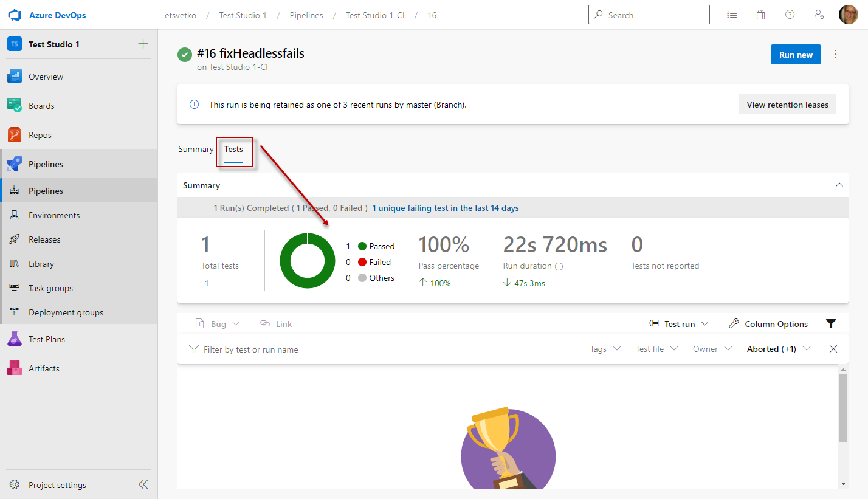Open Column Options
This screenshot has height=499, width=868.
[768, 324]
